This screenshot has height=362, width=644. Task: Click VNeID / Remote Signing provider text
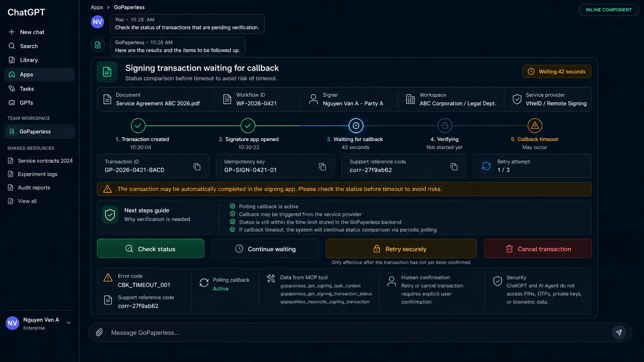click(556, 103)
